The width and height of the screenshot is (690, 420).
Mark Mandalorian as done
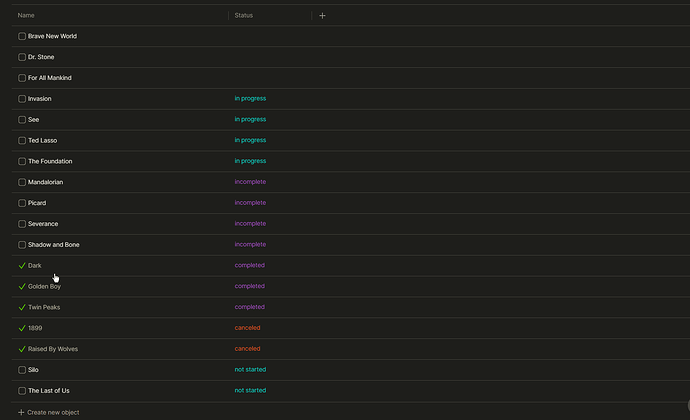[x=22, y=182]
